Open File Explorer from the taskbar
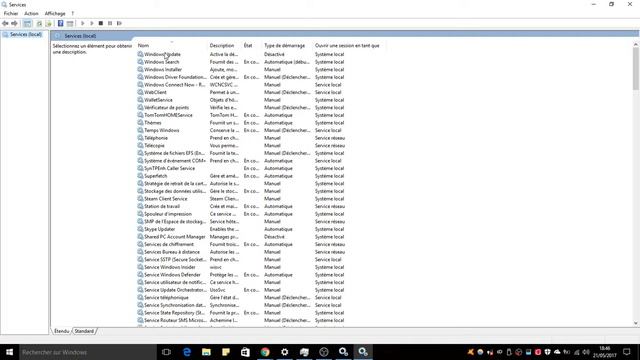Image resolution: width=640 pixels, height=360 pixels. pyautogui.click(x=206, y=352)
